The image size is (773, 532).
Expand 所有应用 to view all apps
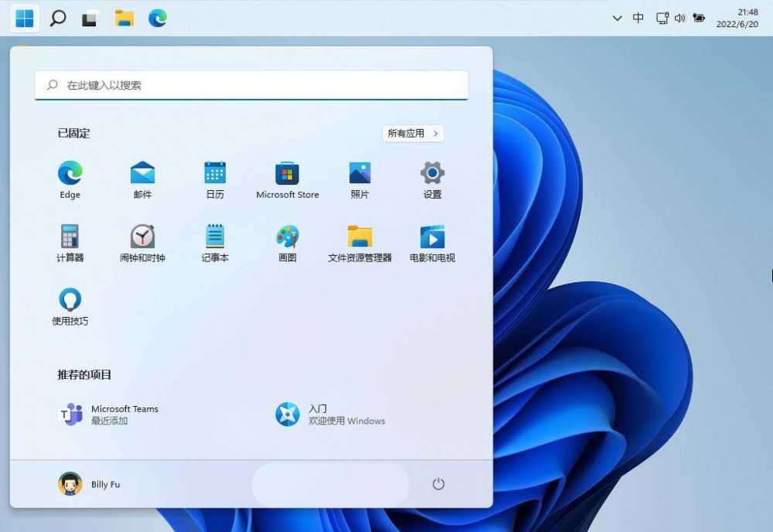[x=412, y=133]
